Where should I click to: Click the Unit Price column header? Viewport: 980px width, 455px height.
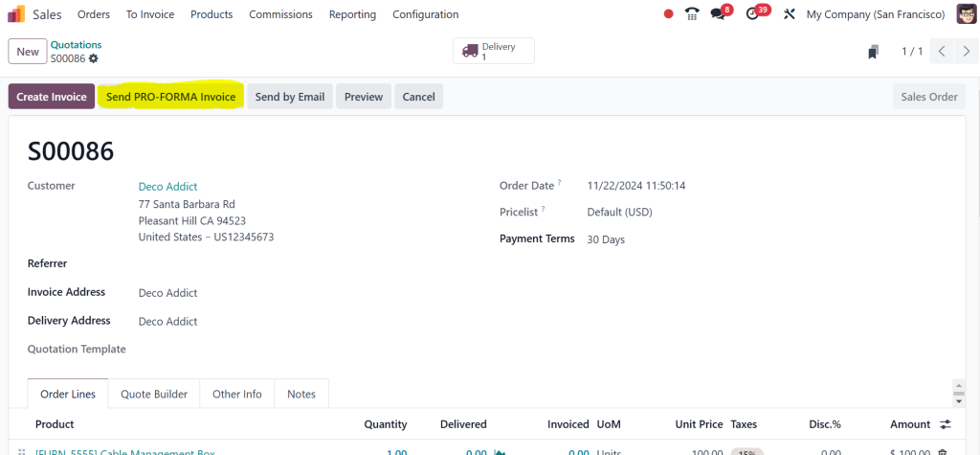tap(699, 424)
